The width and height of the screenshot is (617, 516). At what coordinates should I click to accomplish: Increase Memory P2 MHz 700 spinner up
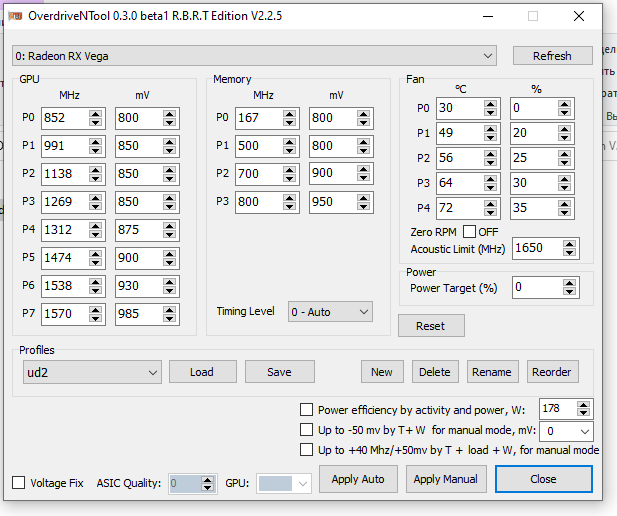[289, 170]
